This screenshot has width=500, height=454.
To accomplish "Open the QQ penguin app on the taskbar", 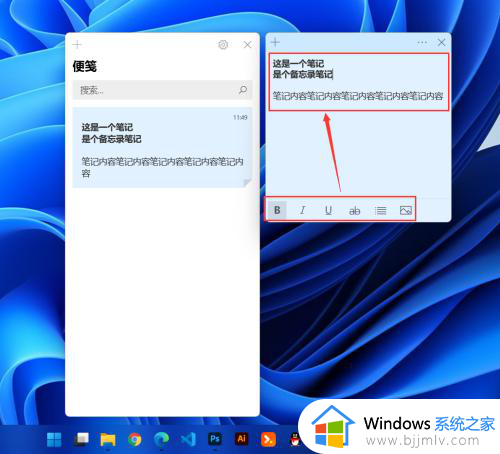I will 294,440.
